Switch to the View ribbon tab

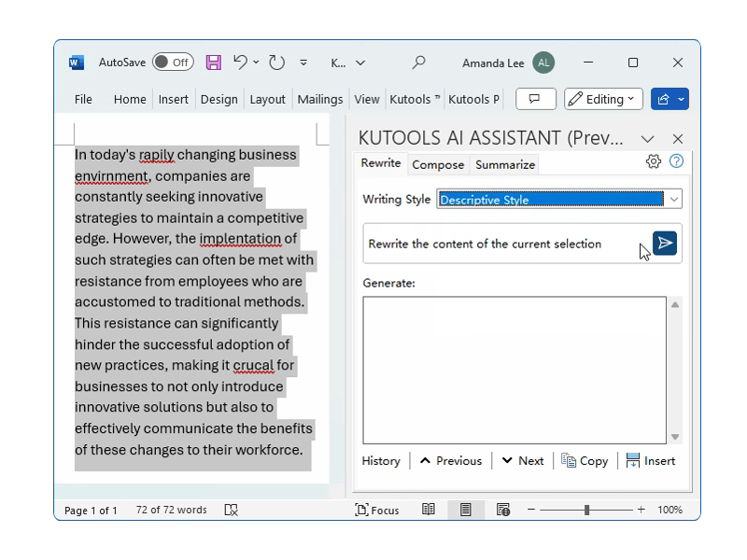point(367,99)
